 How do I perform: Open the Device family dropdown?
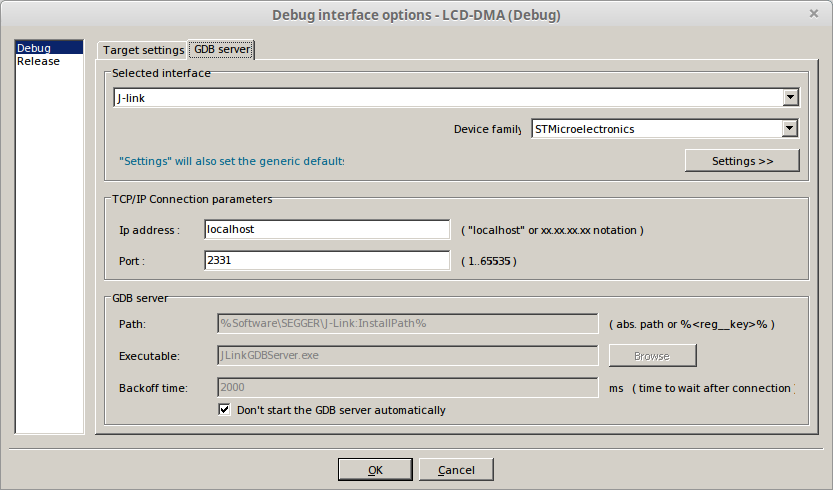[x=790, y=128]
